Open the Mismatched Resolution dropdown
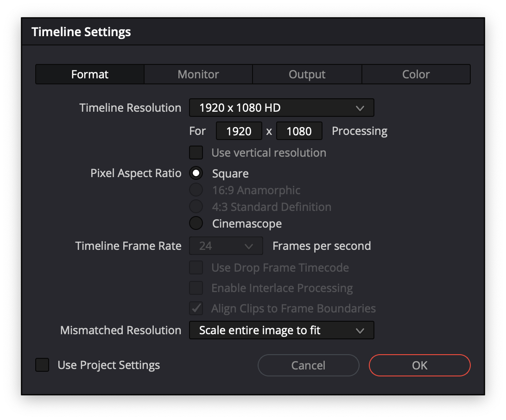Image resolution: width=506 pixels, height=420 pixels. pos(281,330)
